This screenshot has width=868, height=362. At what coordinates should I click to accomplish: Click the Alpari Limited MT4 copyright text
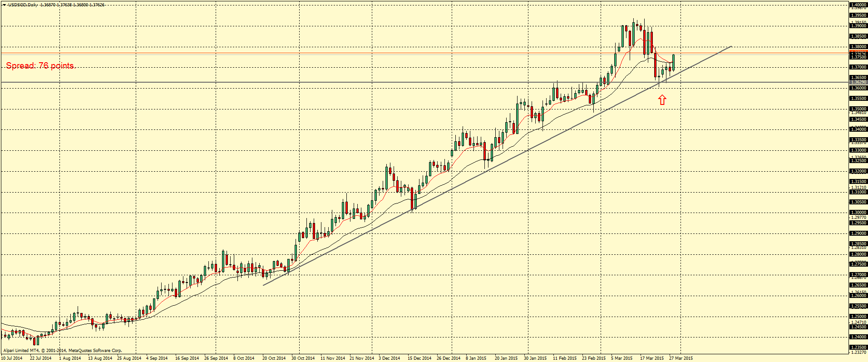point(63,351)
